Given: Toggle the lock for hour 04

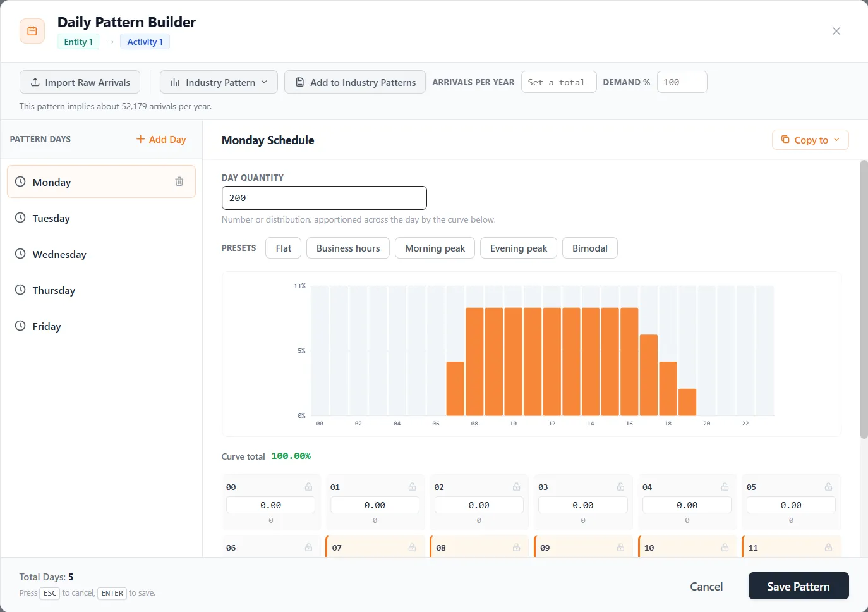Looking at the screenshot, I should 725,487.
